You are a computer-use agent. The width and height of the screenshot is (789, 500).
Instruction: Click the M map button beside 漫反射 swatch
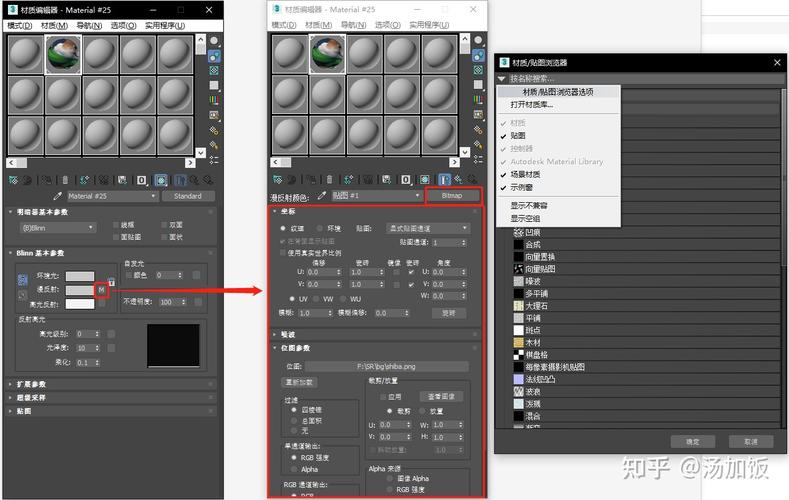(101, 290)
